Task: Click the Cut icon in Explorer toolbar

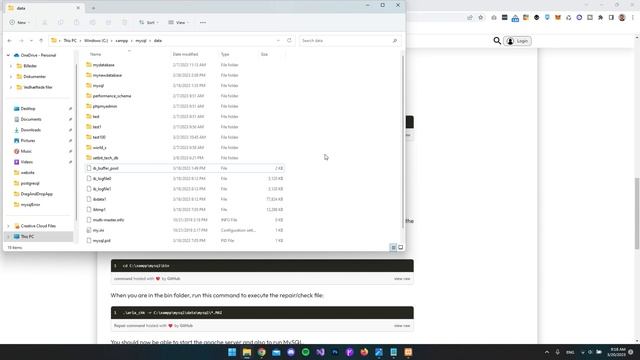Action: pos(44,22)
